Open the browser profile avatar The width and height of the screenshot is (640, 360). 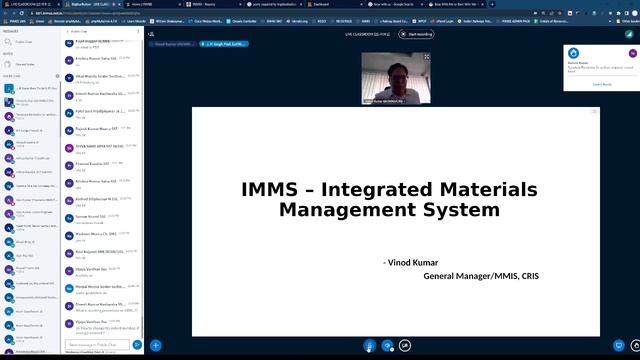coord(635,13)
